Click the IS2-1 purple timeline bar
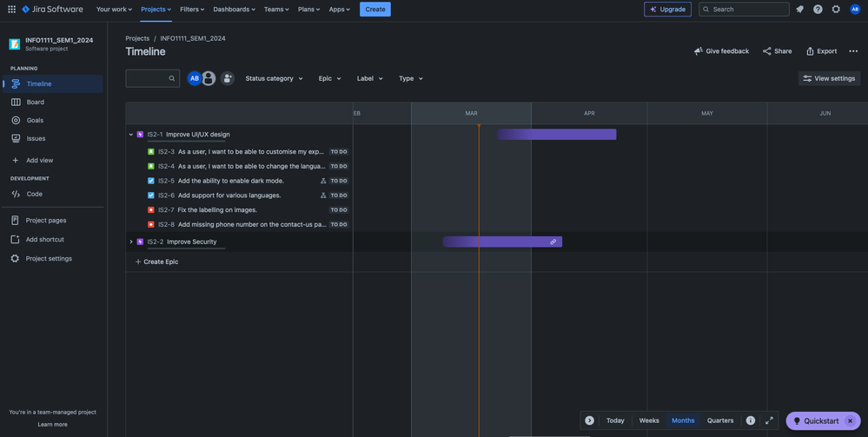Image resolution: width=868 pixels, height=437 pixels. tap(556, 135)
